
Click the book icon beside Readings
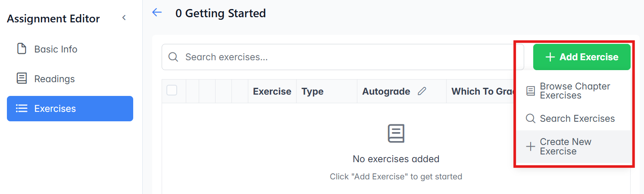coord(22,79)
